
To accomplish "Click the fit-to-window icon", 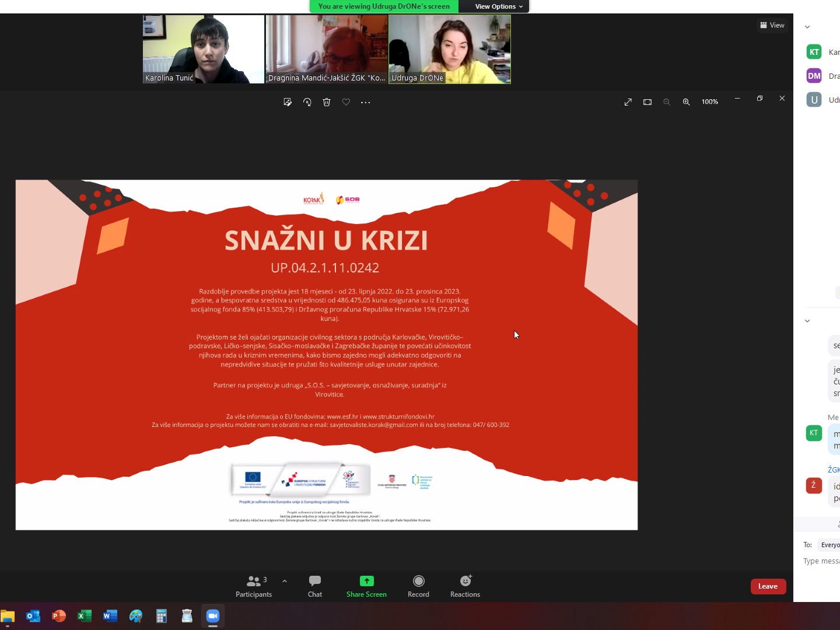I will point(647,102).
